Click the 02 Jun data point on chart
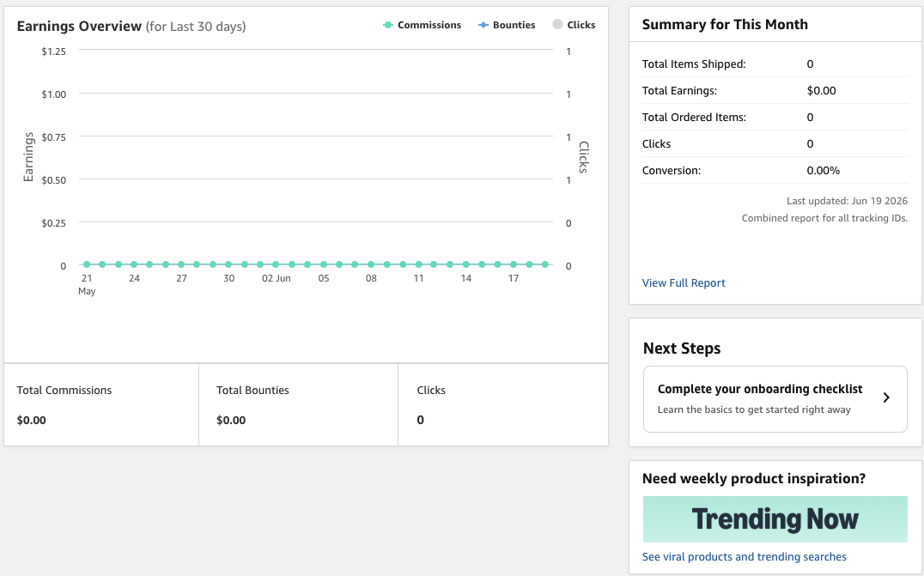 [x=276, y=264]
